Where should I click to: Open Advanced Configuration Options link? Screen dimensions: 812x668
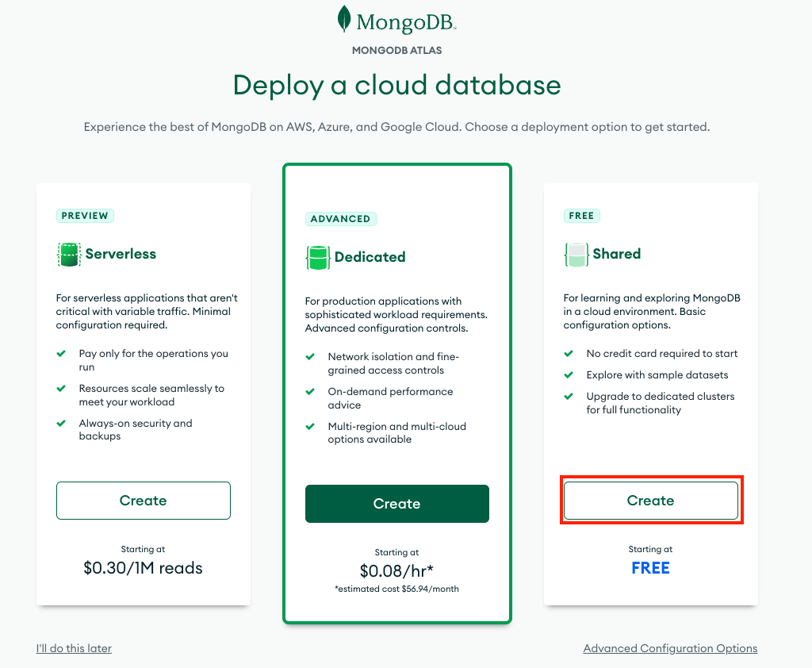tap(670, 648)
